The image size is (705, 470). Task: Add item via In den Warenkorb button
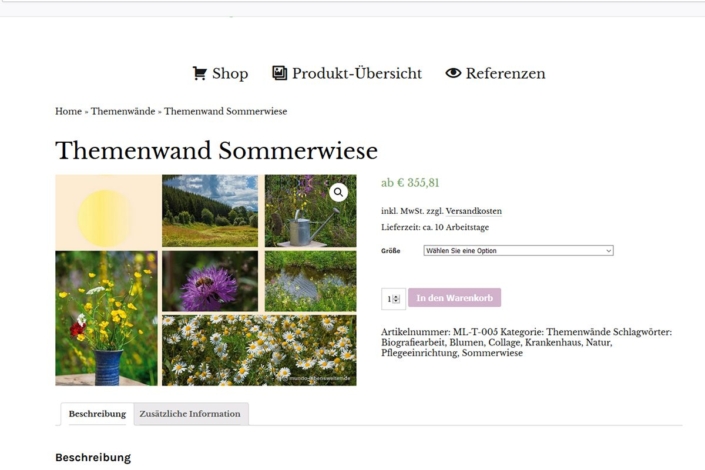455,298
